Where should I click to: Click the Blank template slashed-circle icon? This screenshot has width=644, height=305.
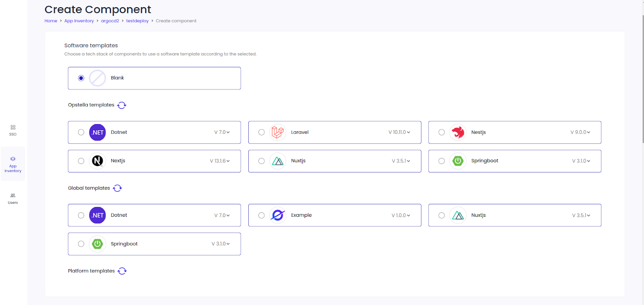(x=97, y=78)
